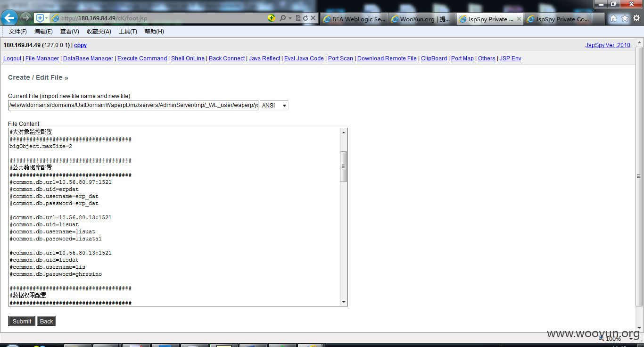Click the page vertical scrollbar thumb
The image size is (644, 347).
tap(639, 176)
